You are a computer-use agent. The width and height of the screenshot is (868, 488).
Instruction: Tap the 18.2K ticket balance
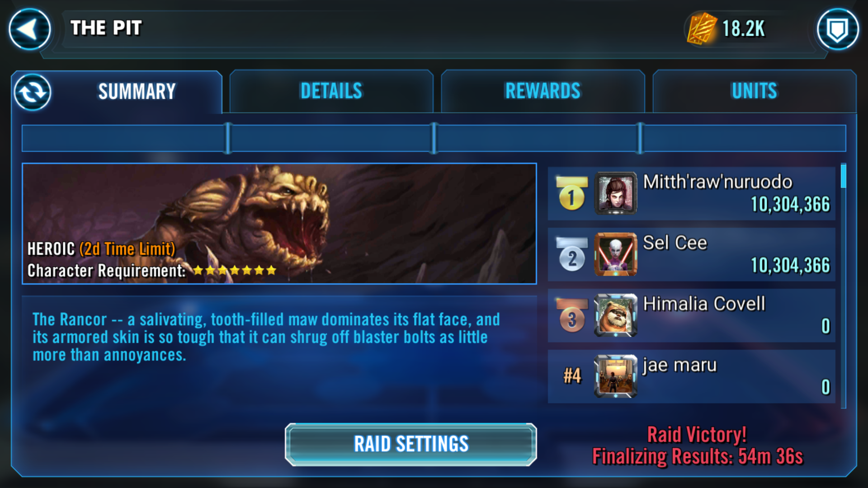pyautogui.click(x=743, y=29)
